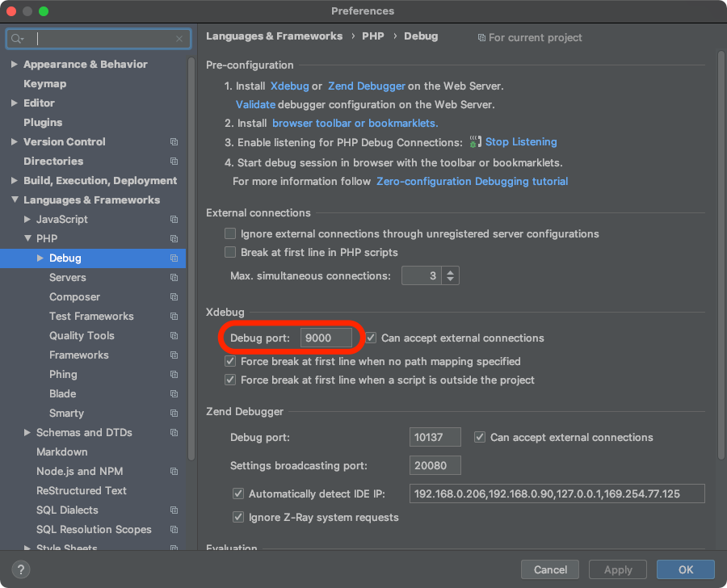Click the project-level icon beside Test Frameworks
Viewport: 727px width, 588px height.
[174, 317]
